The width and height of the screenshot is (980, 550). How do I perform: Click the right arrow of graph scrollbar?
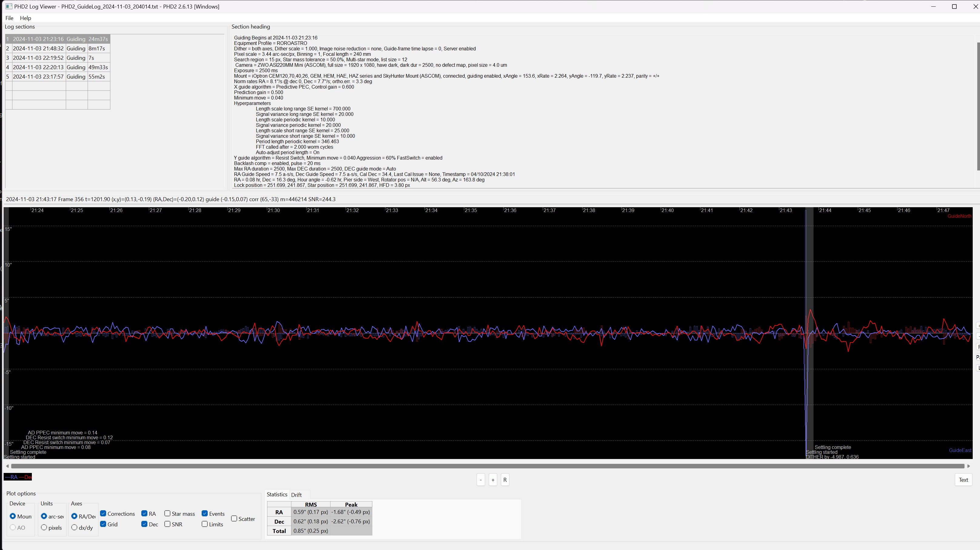968,466
